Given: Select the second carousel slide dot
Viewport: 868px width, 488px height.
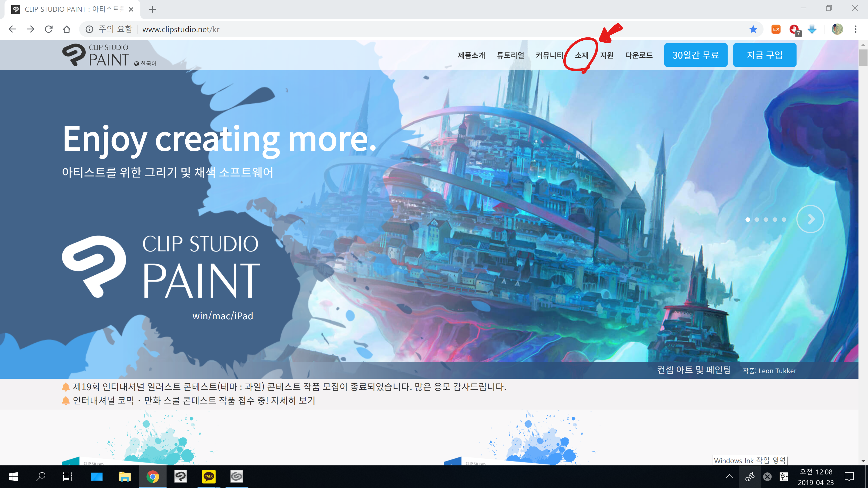Looking at the screenshot, I should click(x=757, y=220).
